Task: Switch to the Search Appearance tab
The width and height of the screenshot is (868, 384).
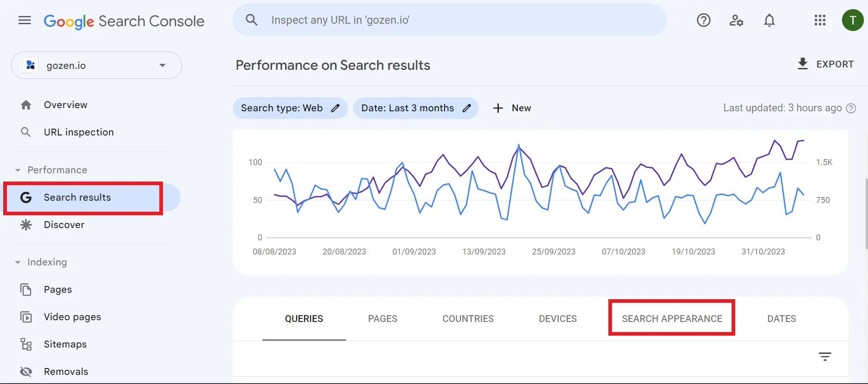Action: [x=671, y=319]
